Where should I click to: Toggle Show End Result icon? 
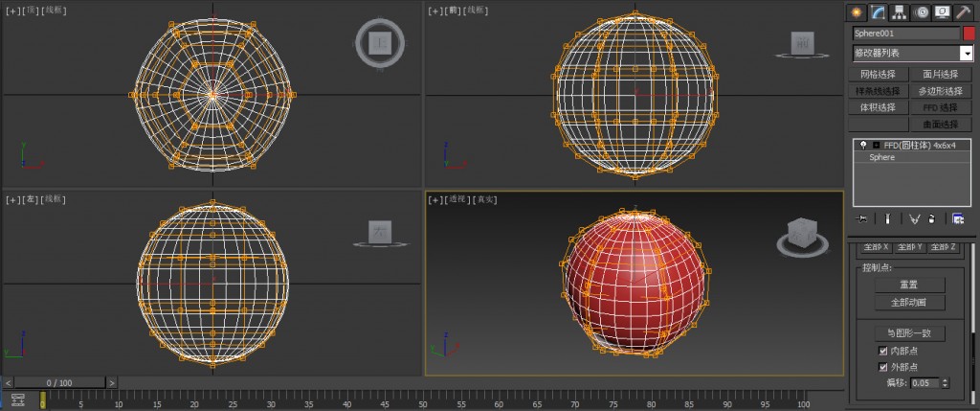(x=887, y=218)
